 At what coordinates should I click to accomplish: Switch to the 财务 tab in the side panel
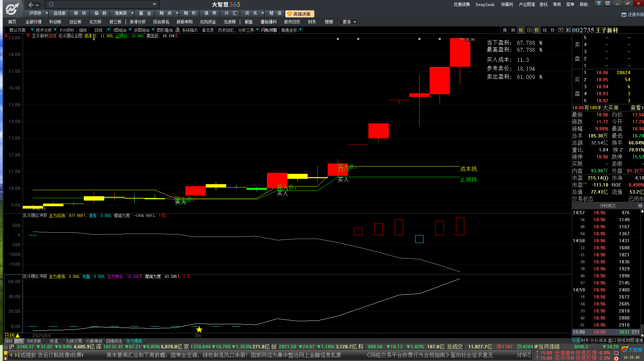coord(585,340)
